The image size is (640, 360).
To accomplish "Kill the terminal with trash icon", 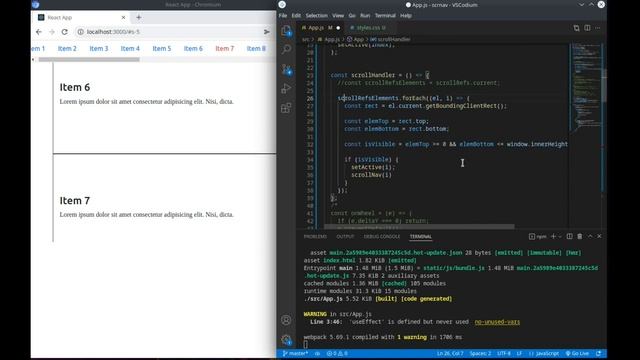I will click(x=580, y=236).
